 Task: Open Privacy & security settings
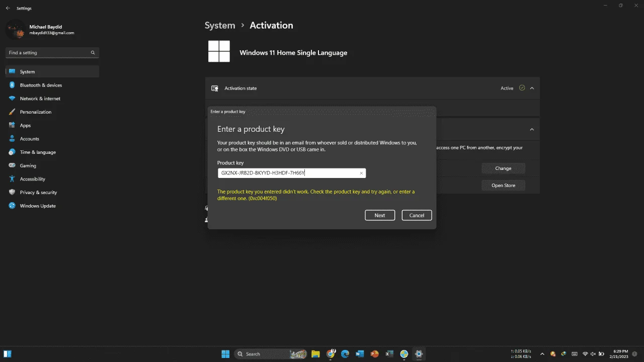coord(52,193)
